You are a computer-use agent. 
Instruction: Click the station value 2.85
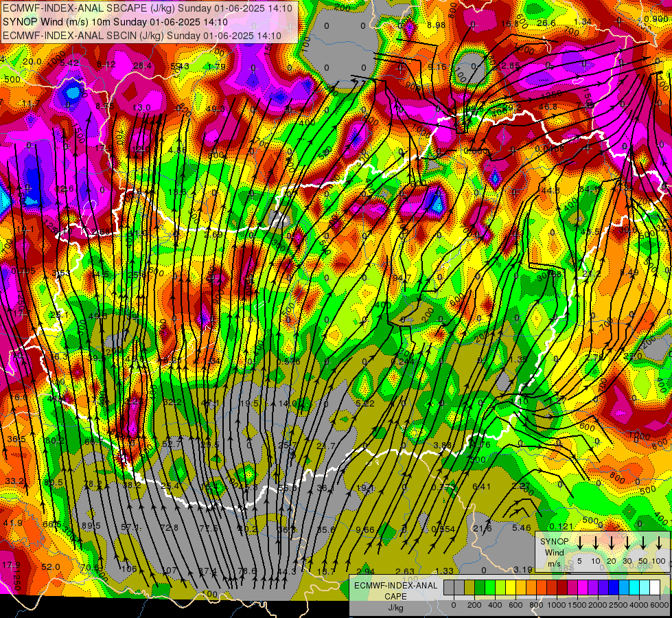click(511, 66)
